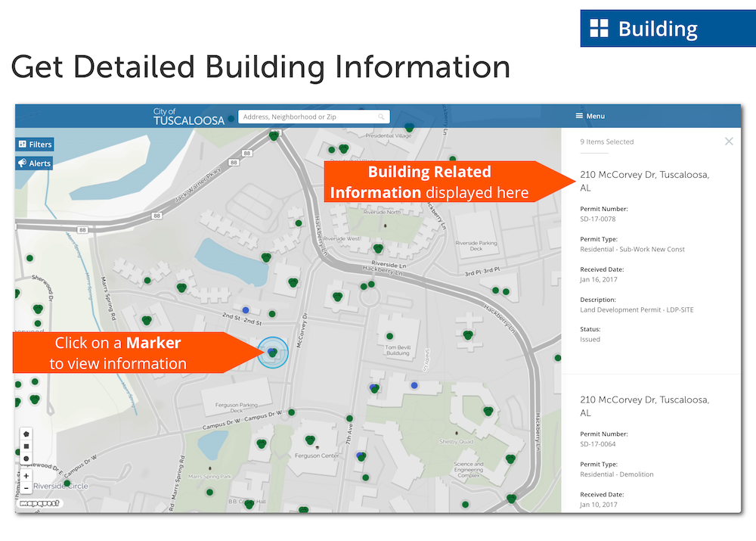Viewport: 756px width, 541px height.
Task: Select the polygon draw tool
Action: click(x=26, y=434)
